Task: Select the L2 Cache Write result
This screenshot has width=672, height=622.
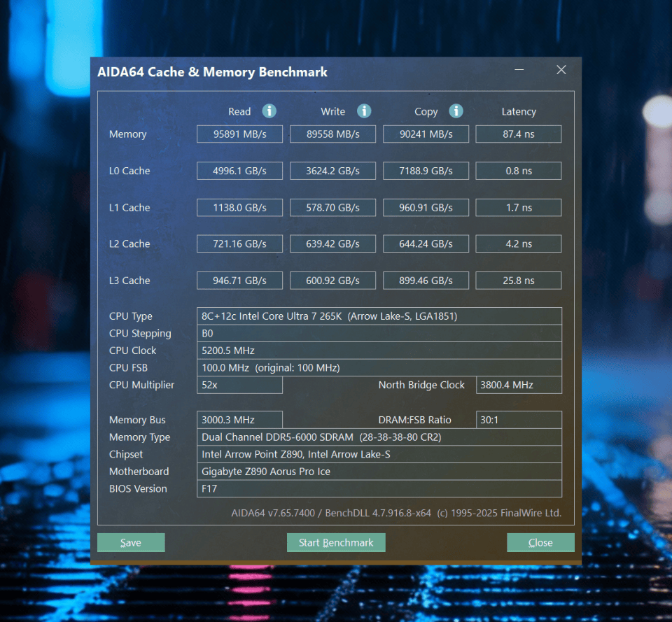Action: [332, 243]
